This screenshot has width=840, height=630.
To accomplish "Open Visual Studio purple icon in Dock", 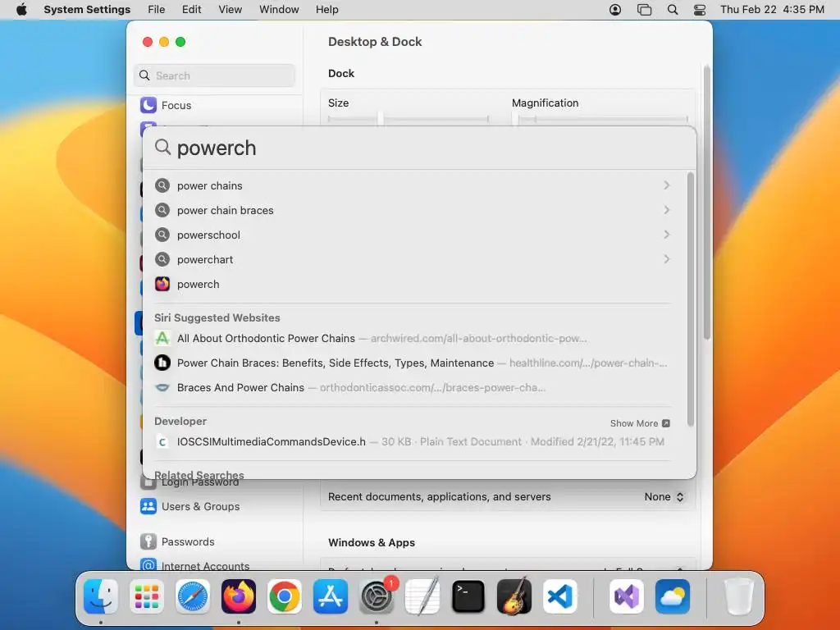I will pos(627,596).
